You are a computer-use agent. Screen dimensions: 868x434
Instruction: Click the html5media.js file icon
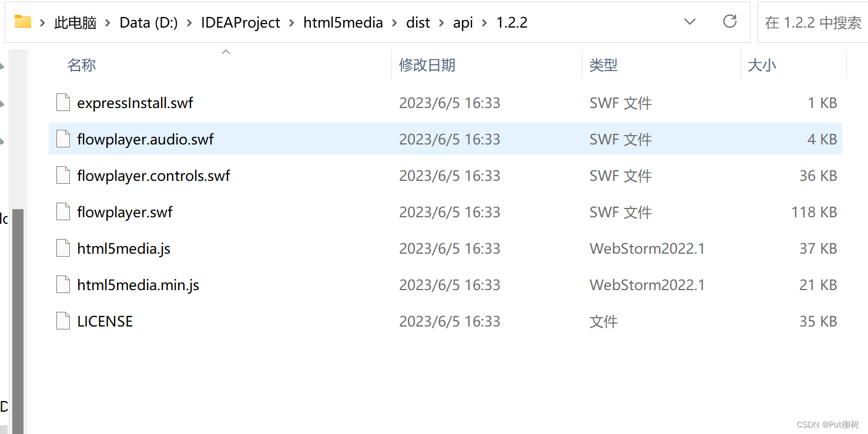[62, 248]
